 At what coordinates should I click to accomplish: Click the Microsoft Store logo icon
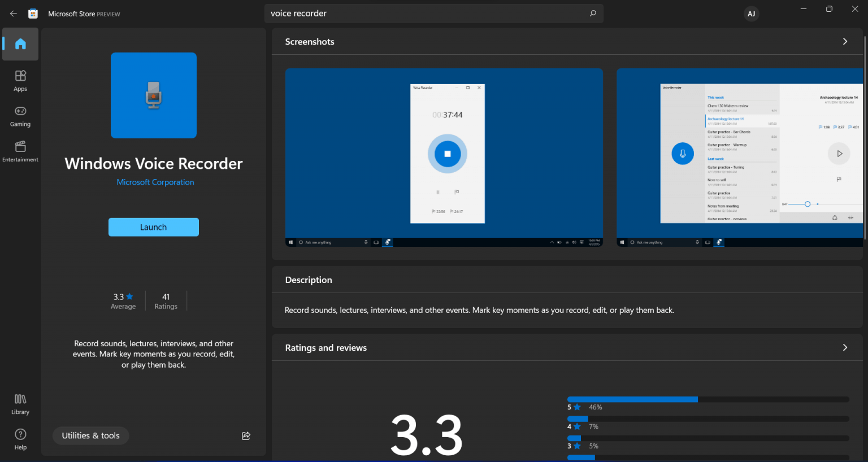[x=33, y=12]
